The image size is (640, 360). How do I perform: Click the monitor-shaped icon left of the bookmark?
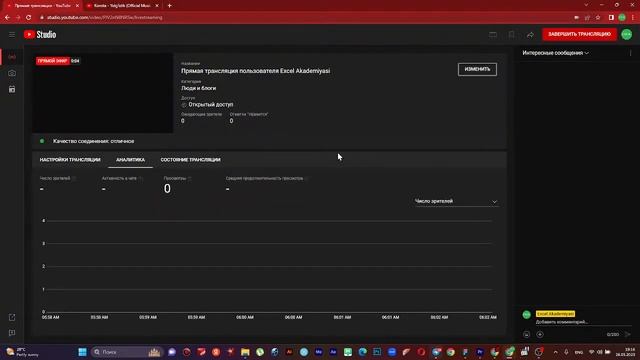(x=493, y=35)
